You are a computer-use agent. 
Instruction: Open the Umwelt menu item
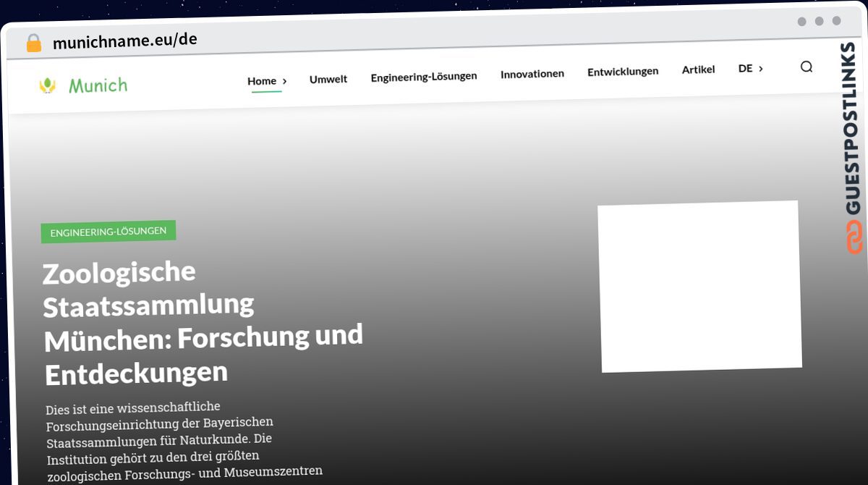[x=328, y=79]
